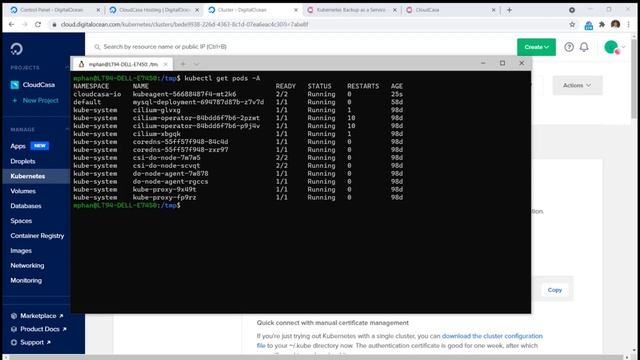Click kubeagent pod name in terminal

coord(184,94)
